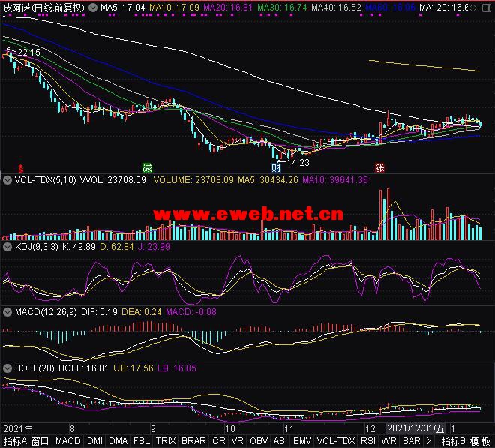Switch to the TRIX indicator tab
Screen dimensions: 495x448
click(x=166, y=441)
